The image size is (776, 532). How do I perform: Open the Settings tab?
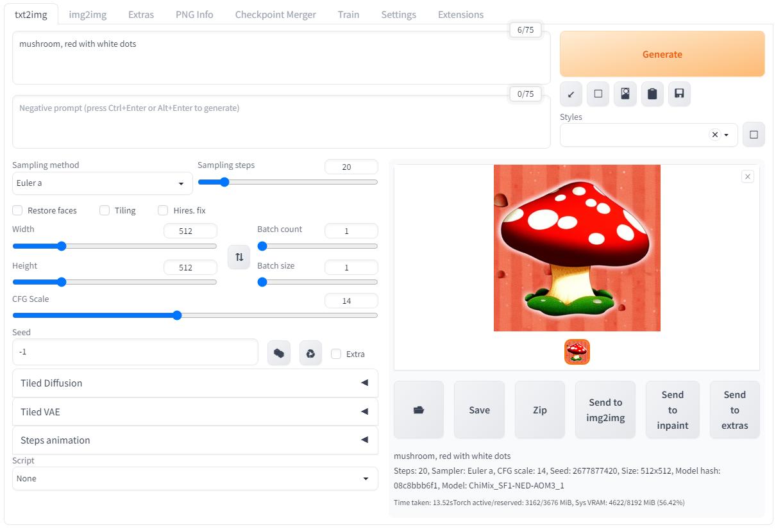point(399,14)
